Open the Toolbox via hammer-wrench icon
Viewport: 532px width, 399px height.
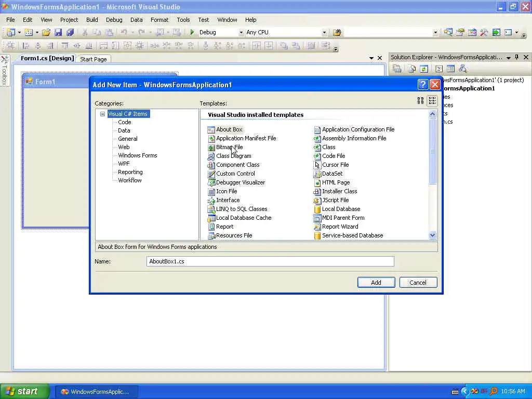click(x=484, y=32)
